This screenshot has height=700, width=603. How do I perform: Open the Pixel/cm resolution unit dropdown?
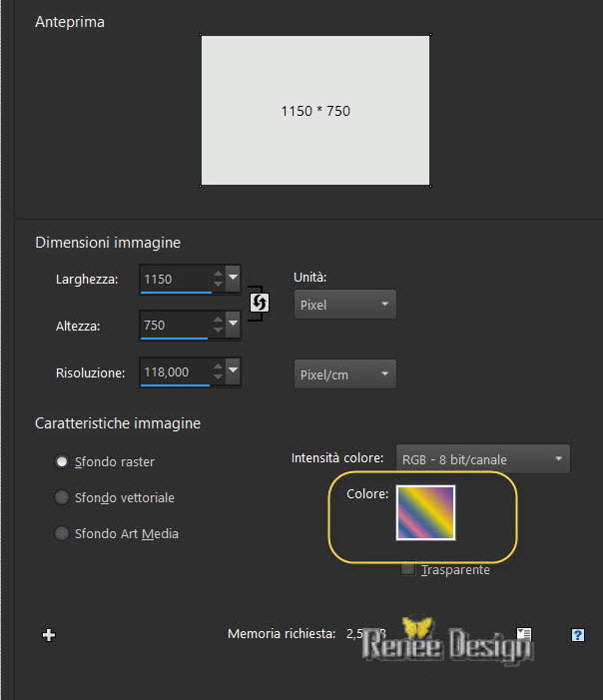tap(345, 374)
